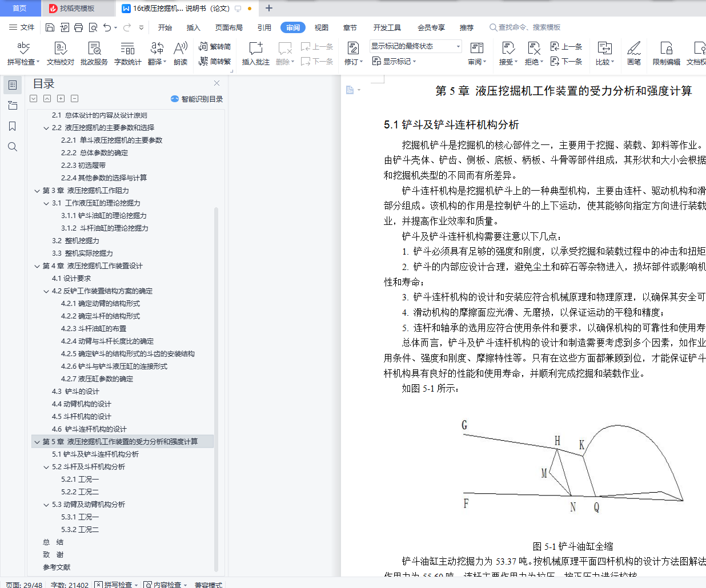Screen dimensions: 706x588
Task: Convert text with 简转繁 button
Action: (215, 61)
